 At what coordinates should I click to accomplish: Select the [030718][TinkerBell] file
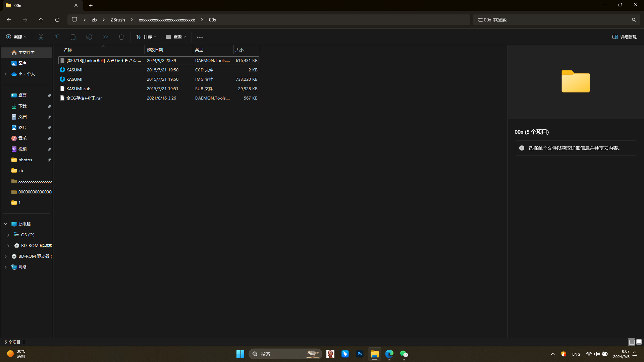point(159,60)
